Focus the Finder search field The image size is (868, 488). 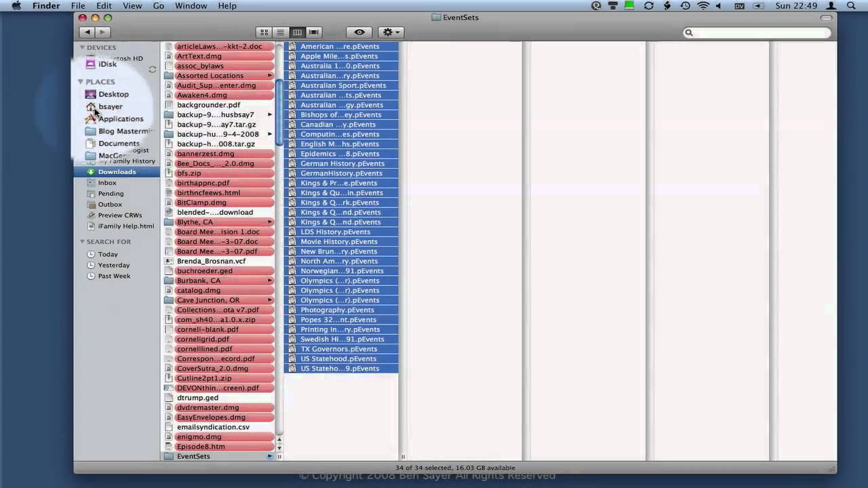(756, 33)
